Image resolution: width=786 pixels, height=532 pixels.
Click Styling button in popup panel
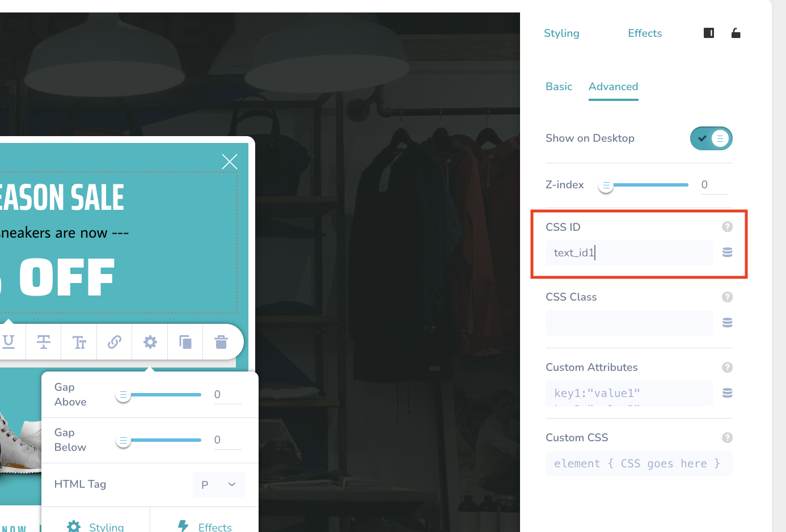95,526
